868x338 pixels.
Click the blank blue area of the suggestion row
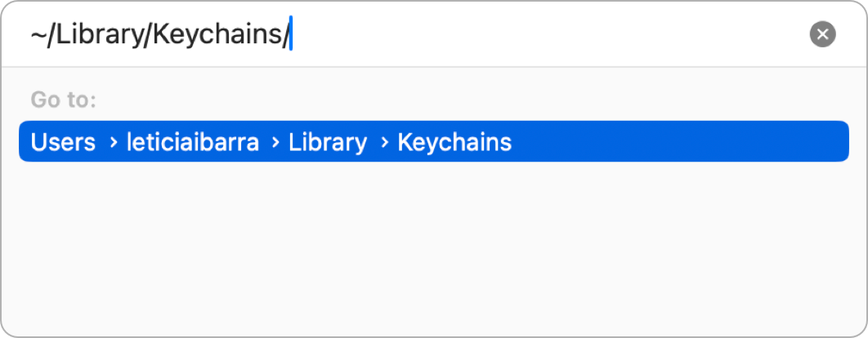tap(678, 142)
